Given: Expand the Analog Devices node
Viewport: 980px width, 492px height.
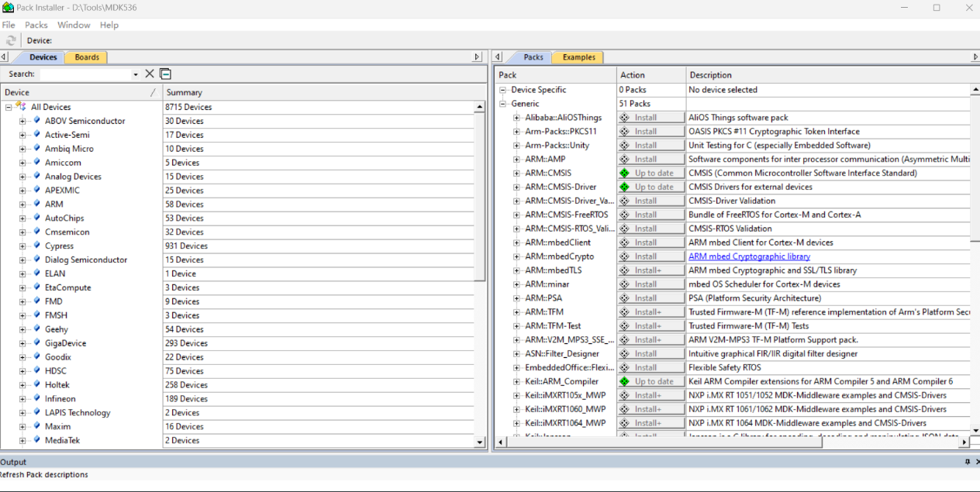Looking at the screenshot, I should (22, 177).
